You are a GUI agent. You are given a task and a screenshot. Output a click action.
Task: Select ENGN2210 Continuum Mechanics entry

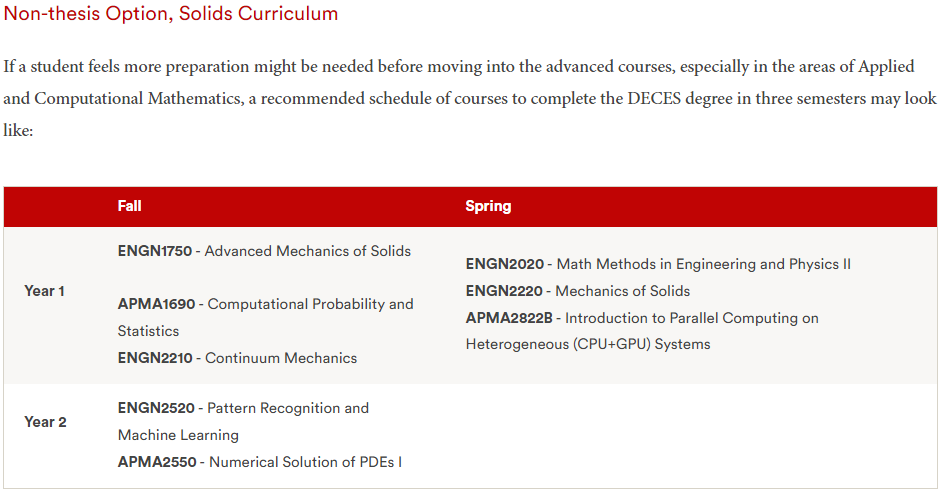[x=237, y=358]
